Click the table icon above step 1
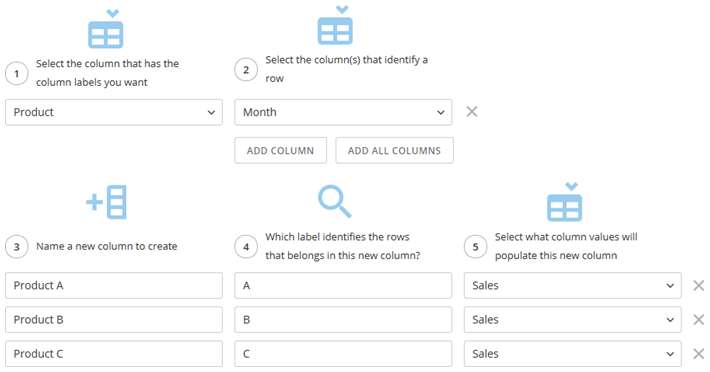The image size is (710, 372). [x=106, y=29]
